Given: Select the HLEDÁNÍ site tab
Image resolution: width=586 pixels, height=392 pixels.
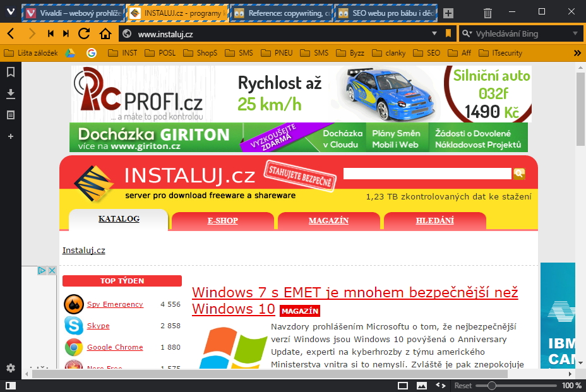Looking at the screenshot, I should point(434,220).
